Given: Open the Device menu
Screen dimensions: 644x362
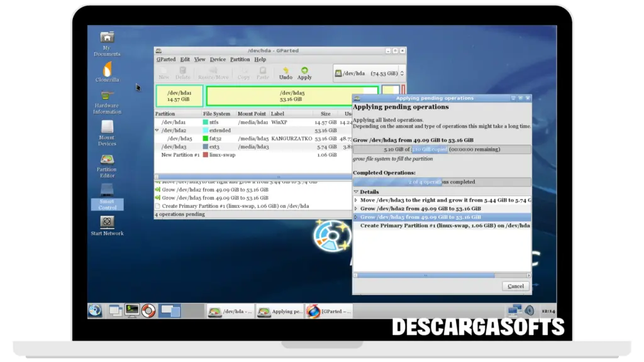Looking at the screenshot, I should coord(218,60).
